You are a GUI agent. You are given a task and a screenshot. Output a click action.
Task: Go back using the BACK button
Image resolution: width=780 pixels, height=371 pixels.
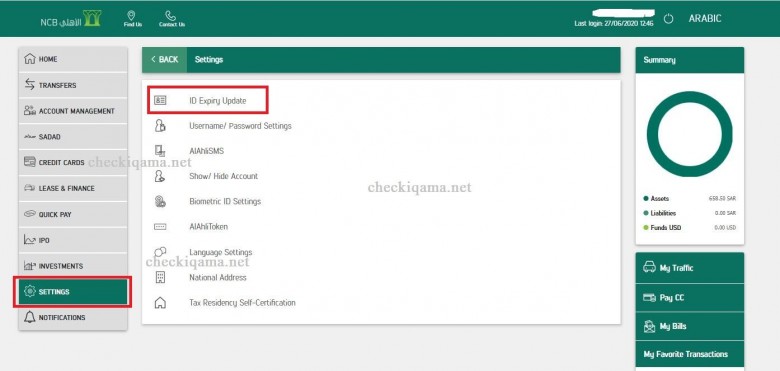(x=165, y=60)
